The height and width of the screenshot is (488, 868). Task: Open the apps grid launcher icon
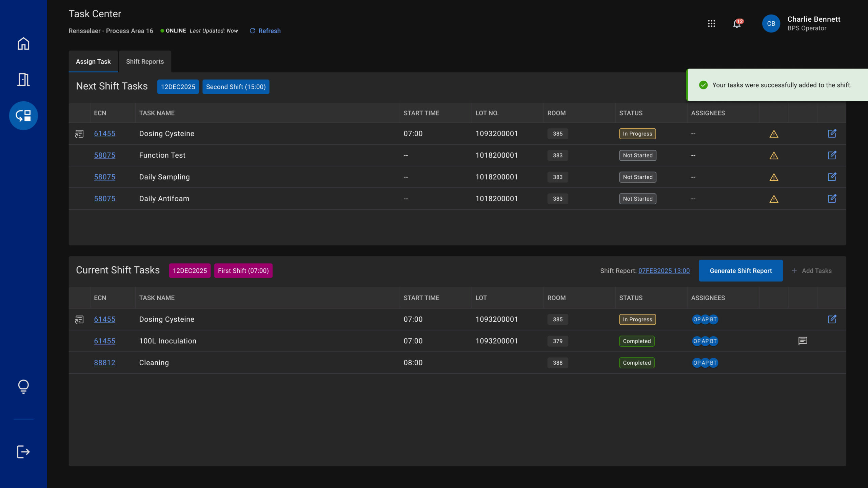pos(711,24)
